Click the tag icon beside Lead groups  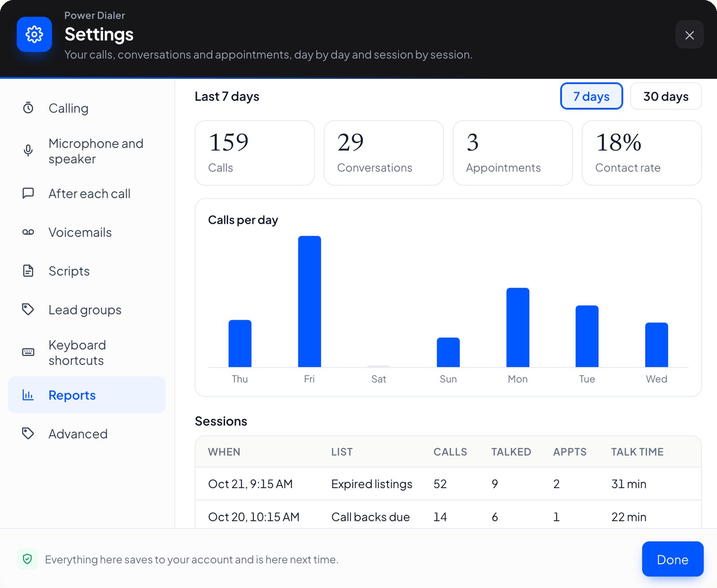pos(28,309)
